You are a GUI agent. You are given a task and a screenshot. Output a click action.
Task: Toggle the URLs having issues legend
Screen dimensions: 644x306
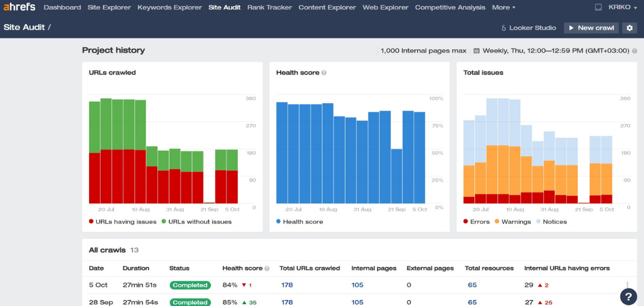coord(123,222)
